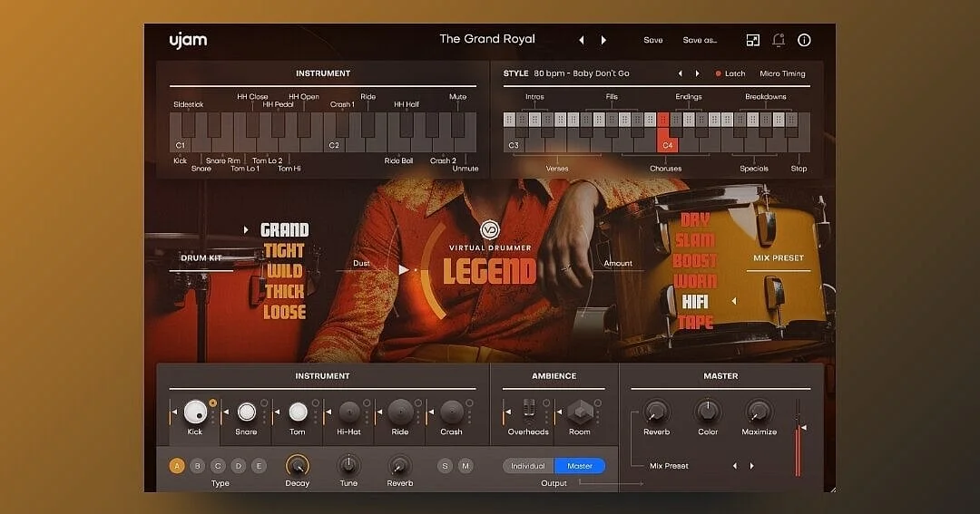Choose the GRAND drum kit
Viewport: 980px width, 514px height.
pyautogui.click(x=285, y=230)
